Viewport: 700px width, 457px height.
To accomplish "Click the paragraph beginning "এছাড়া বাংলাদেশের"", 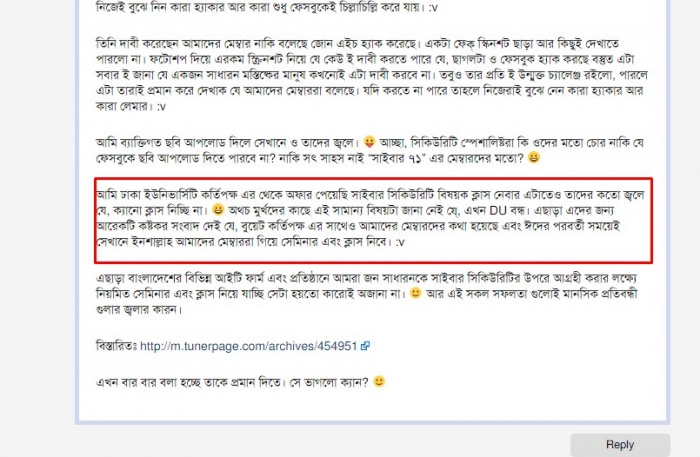I will [x=367, y=294].
